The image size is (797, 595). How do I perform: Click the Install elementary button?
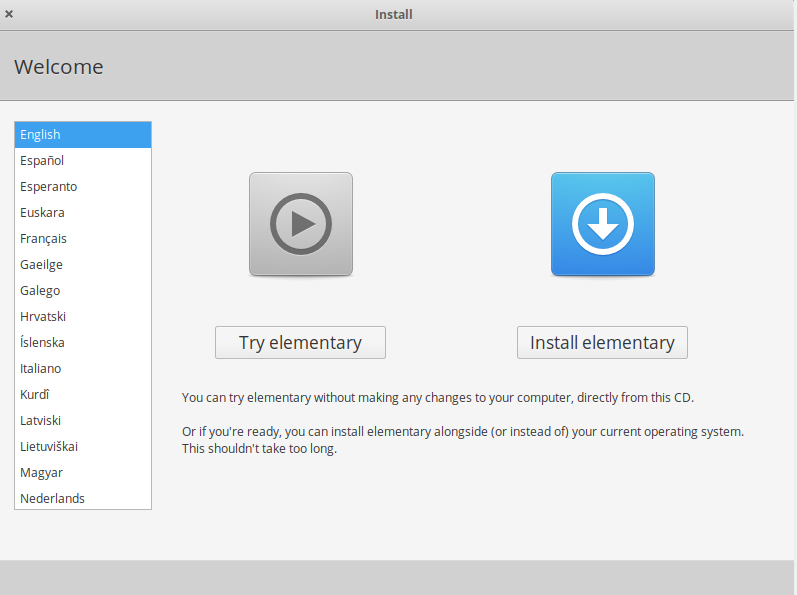(x=602, y=342)
